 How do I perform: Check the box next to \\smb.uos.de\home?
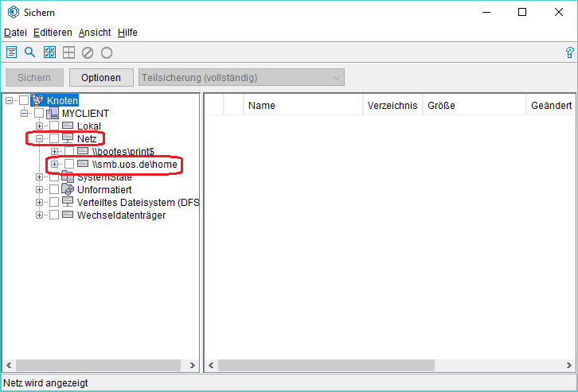(69, 164)
